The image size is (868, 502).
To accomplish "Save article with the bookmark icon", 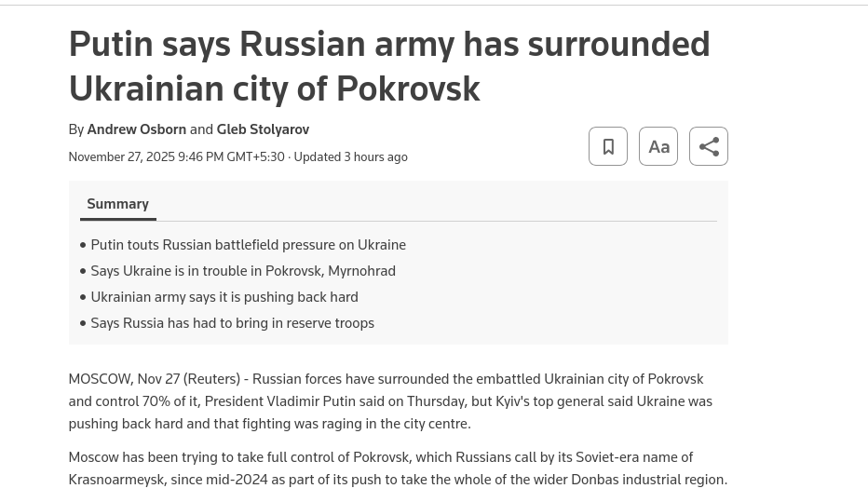I will click(608, 146).
